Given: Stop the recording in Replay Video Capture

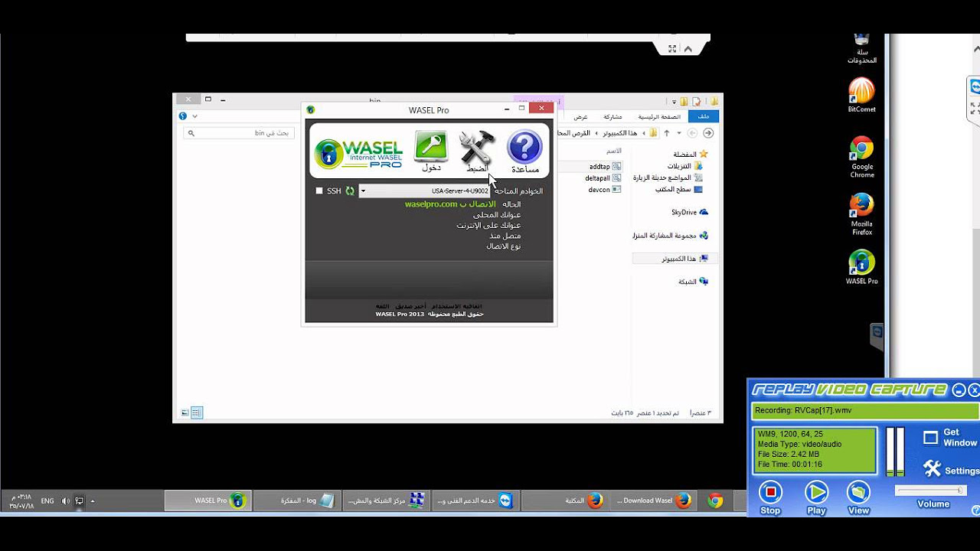Looking at the screenshot, I should [x=770, y=498].
